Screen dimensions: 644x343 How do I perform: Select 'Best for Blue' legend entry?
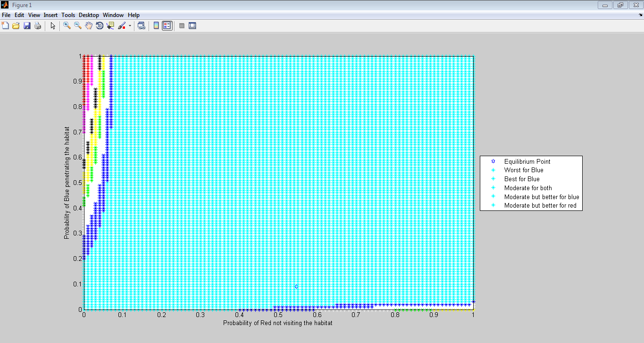tap(522, 179)
